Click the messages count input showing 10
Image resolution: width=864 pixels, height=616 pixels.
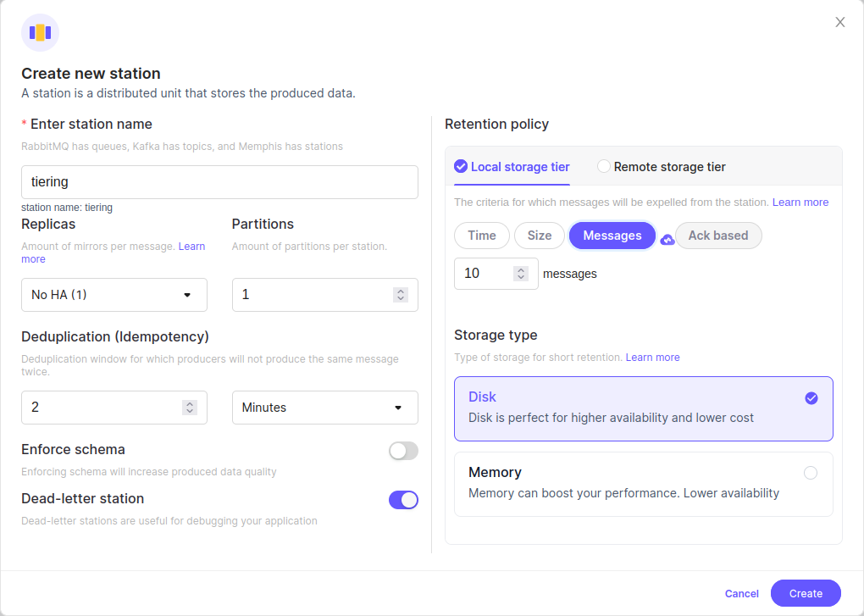coord(496,274)
